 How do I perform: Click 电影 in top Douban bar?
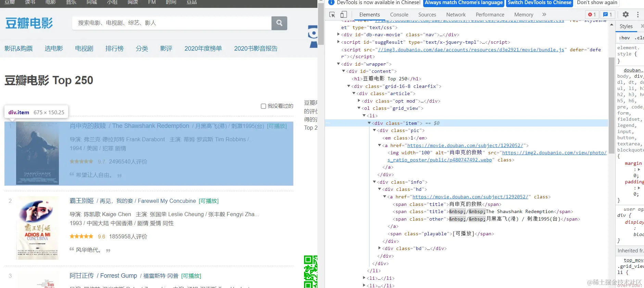51,2
